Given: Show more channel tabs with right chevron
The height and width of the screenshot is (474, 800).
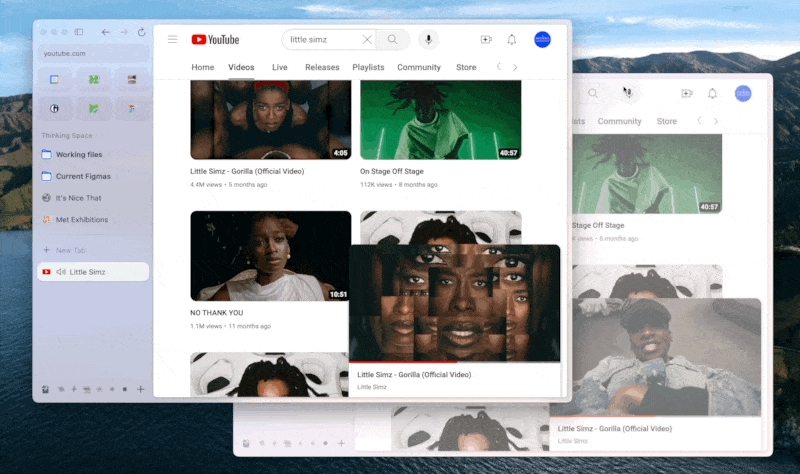Looking at the screenshot, I should (515, 67).
